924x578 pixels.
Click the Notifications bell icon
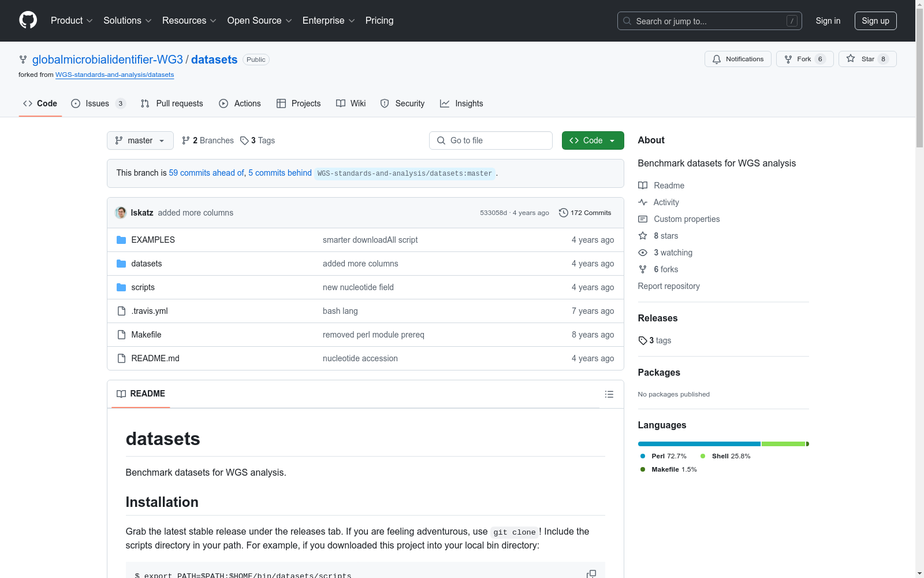tap(717, 59)
